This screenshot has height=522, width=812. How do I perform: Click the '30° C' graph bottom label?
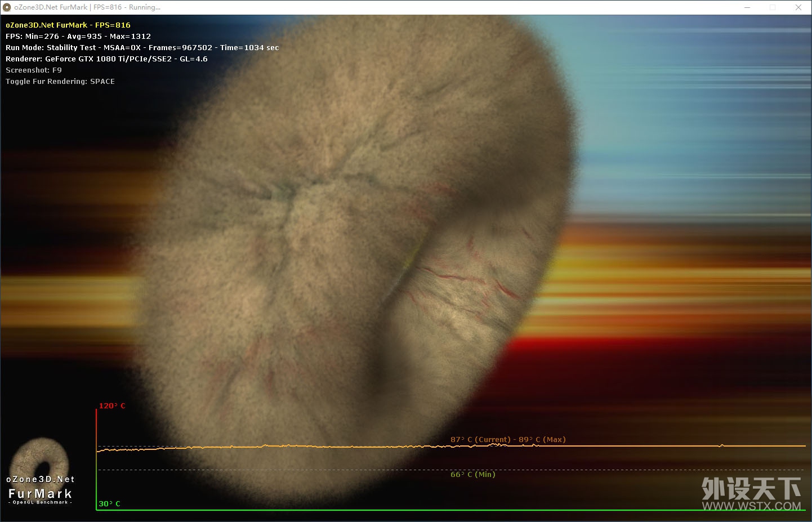pos(110,503)
